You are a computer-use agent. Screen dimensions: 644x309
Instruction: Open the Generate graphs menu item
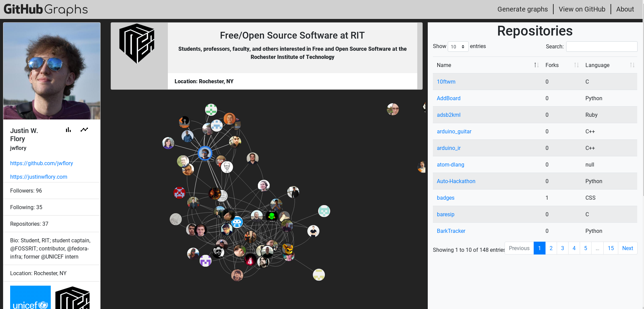click(x=523, y=9)
